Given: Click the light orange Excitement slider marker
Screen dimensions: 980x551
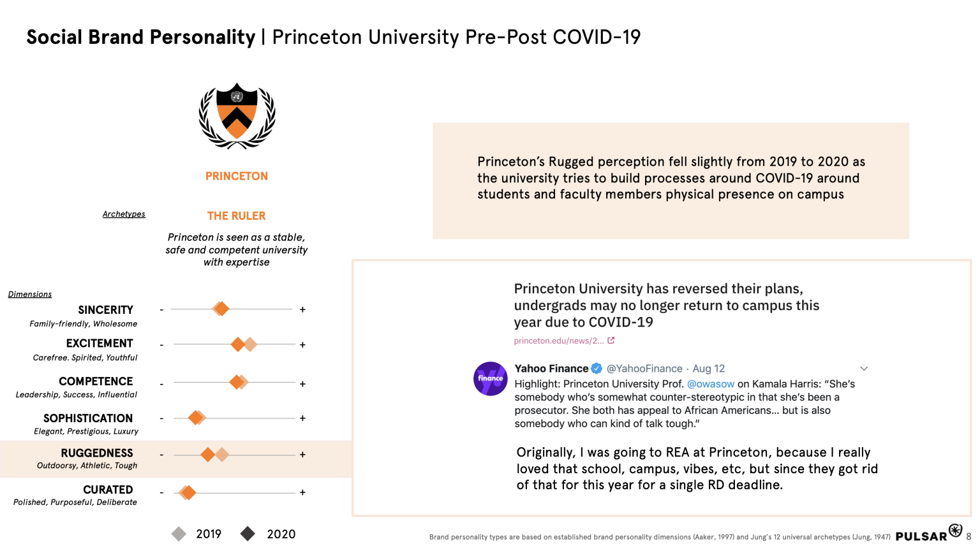Looking at the screenshot, I should click(x=251, y=344).
